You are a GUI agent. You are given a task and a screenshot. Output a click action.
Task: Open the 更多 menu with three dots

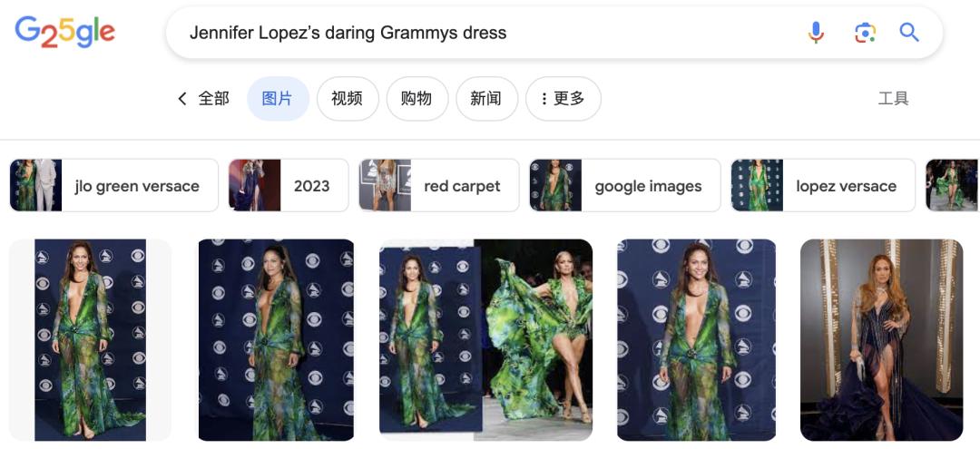(563, 99)
